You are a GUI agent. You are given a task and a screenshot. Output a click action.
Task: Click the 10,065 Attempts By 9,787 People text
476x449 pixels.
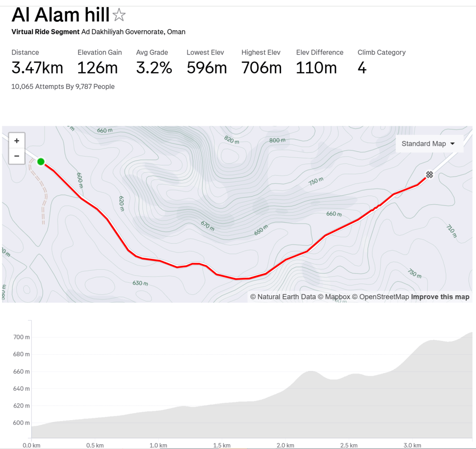click(x=63, y=87)
